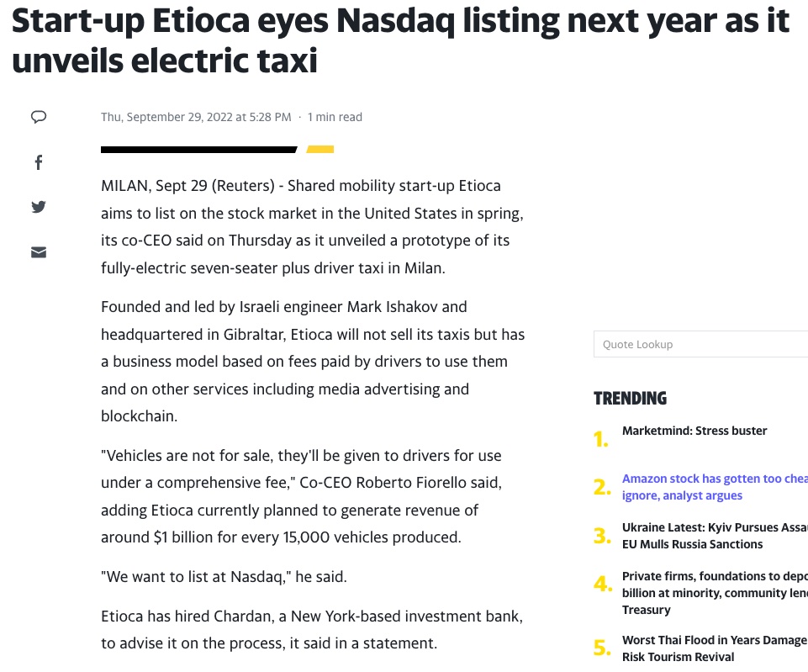The width and height of the screenshot is (808, 672).
Task: Open Private firms, foundations trending story
Action: point(715,593)
